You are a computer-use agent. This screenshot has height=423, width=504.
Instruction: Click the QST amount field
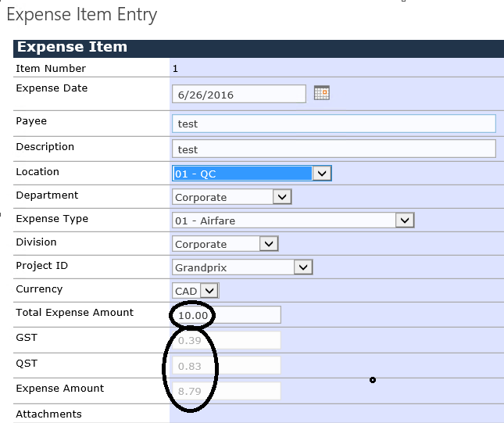pos(227,365)
